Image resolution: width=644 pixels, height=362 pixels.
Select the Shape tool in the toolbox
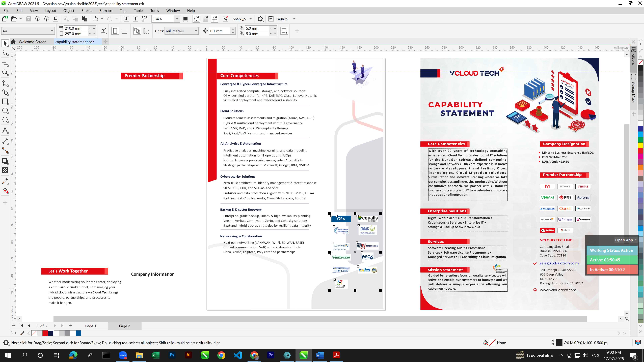5,53
